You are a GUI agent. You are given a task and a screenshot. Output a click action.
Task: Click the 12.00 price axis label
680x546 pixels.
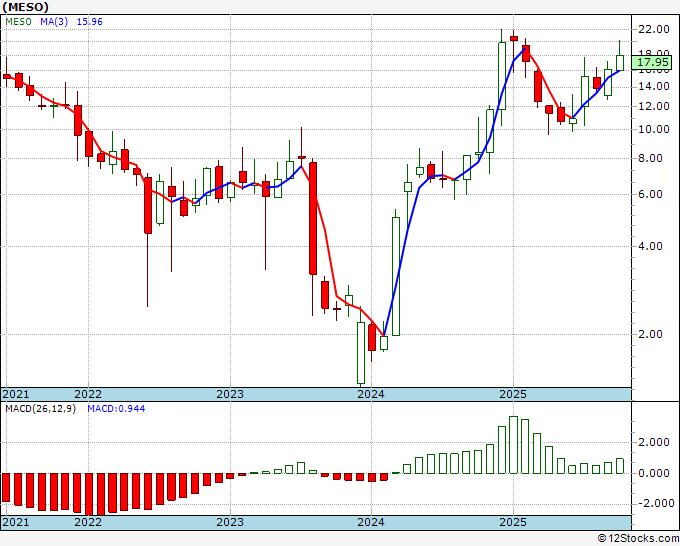click(x=654, y=106)
